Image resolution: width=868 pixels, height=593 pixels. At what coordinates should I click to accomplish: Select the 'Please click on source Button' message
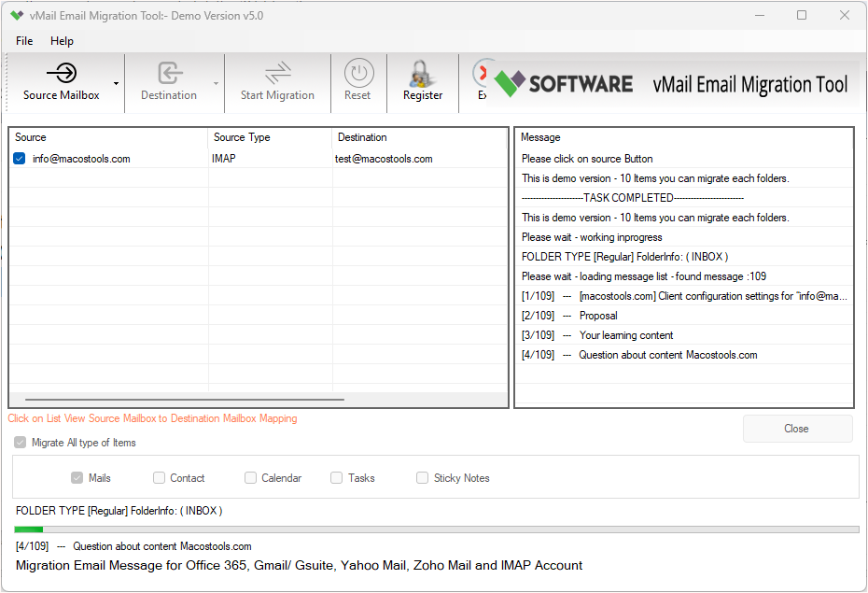pyautogui.click(x=685, y=159)
